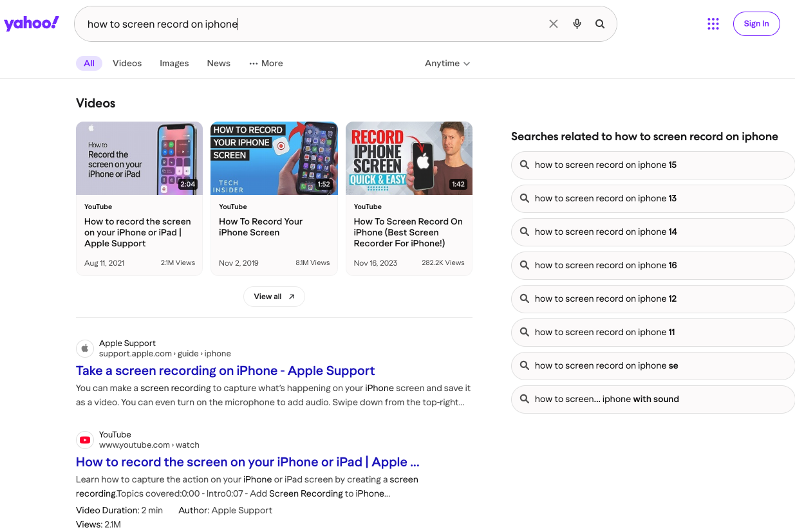795x532 pixels.
Task: Open the News tab
Action: click(219, 63)
